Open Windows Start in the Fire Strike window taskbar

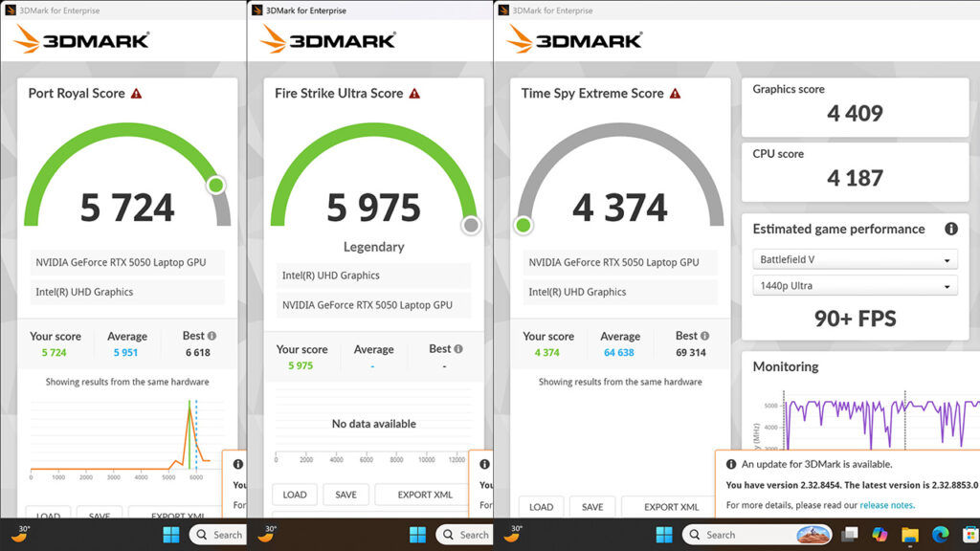[417, 535]
